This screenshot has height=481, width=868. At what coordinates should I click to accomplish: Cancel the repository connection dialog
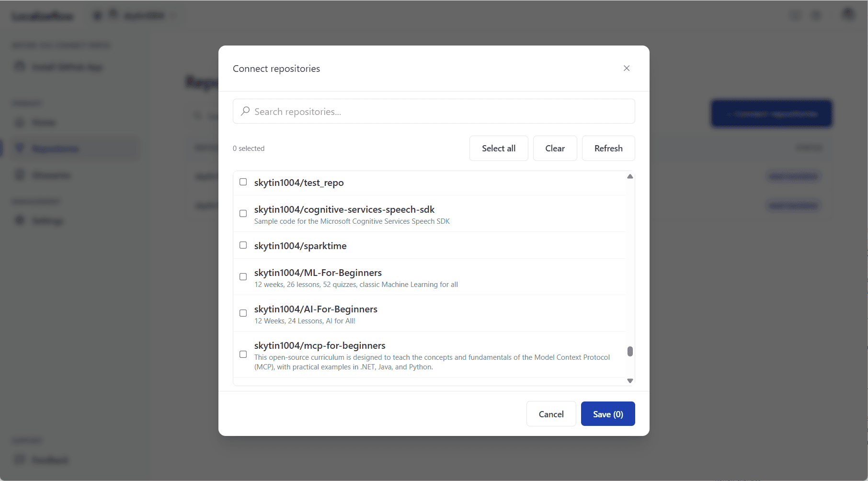pos(551,414)
